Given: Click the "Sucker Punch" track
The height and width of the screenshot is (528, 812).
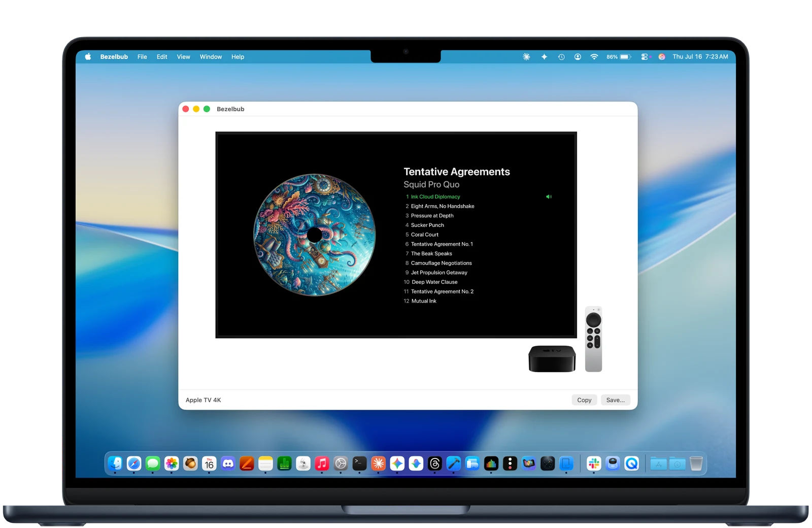Looking at the screenshot, I should [x=427, y=225].
